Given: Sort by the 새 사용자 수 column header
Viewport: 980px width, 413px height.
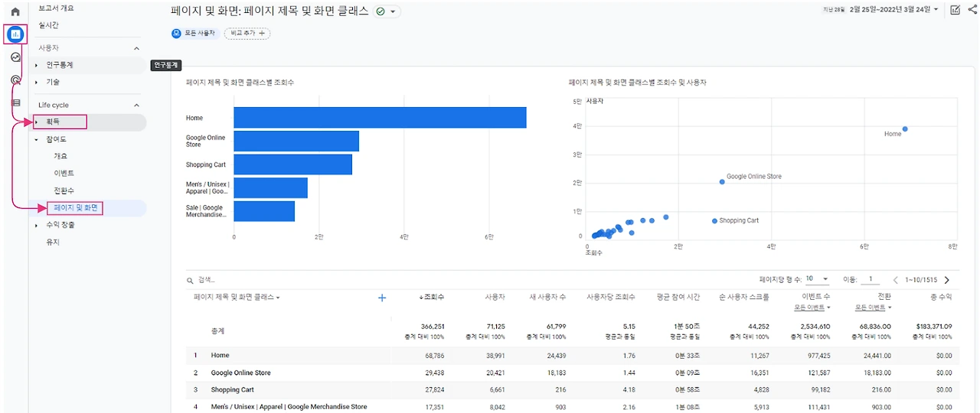Looking at the screenshot, I should tap(547, 297).
